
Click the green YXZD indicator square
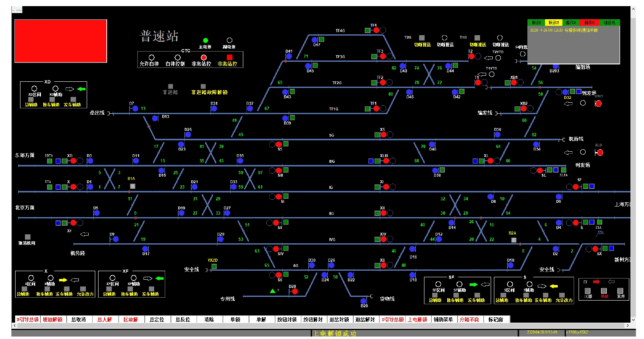214,266
